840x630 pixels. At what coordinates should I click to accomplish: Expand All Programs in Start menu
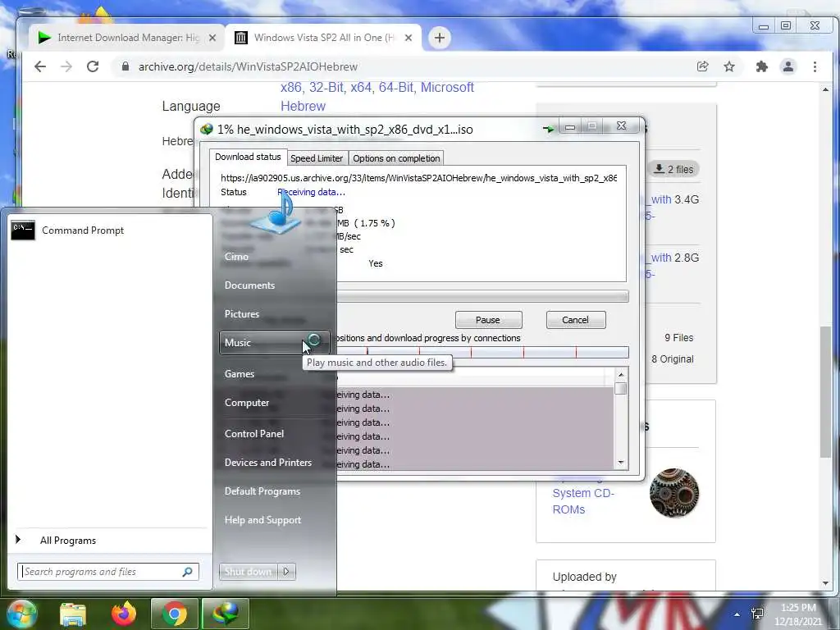point(68,541)
